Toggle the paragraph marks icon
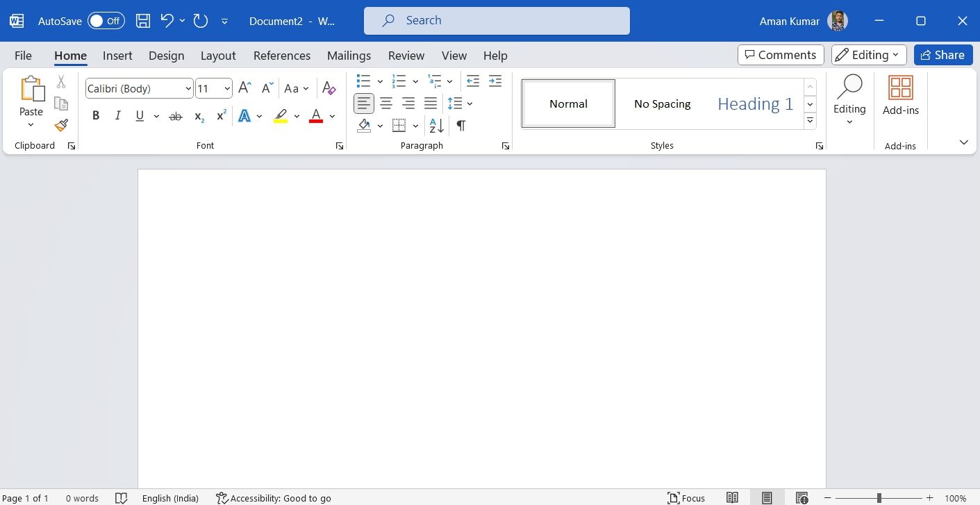Screen dimensions: 980x505 click(x=460, y=126)
